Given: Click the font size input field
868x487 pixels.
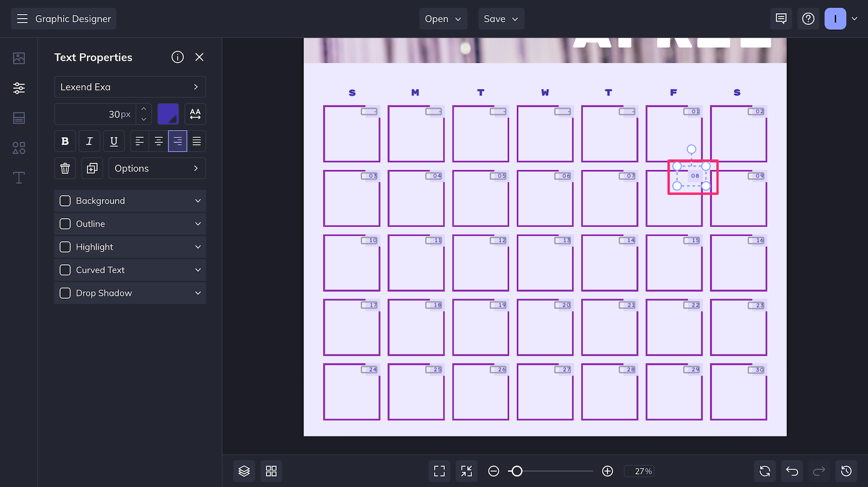Looking at the screenshot, I should 95,114.
